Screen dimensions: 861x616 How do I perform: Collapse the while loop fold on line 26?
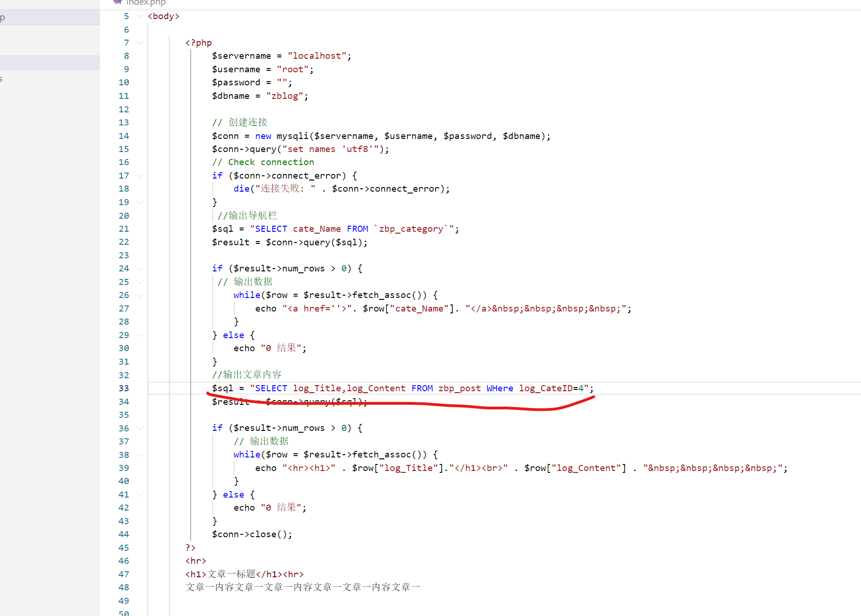[139, 295]
